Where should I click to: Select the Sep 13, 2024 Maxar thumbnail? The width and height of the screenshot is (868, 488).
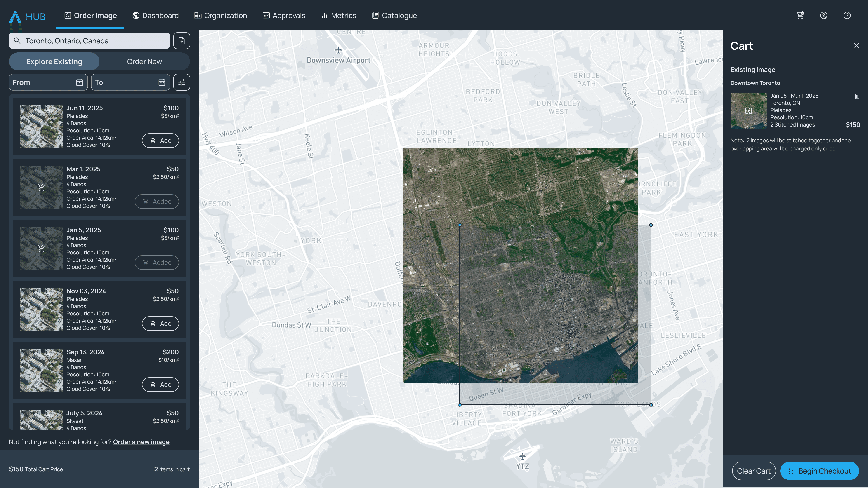pos(41,370)
